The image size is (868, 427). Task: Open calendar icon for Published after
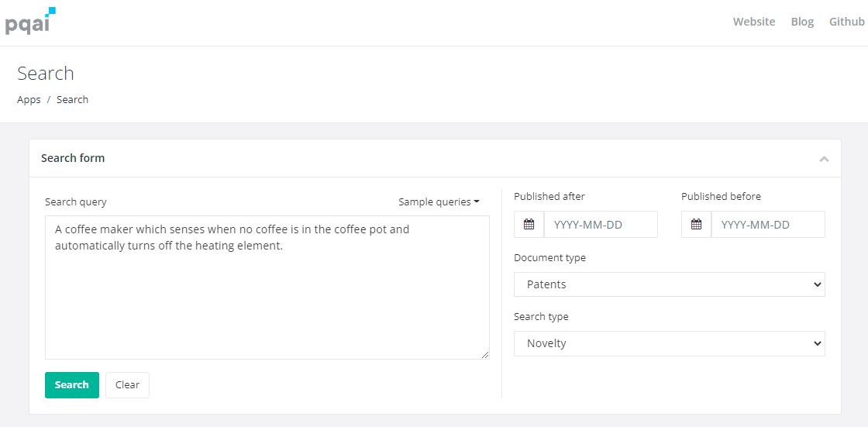(529, 224)
